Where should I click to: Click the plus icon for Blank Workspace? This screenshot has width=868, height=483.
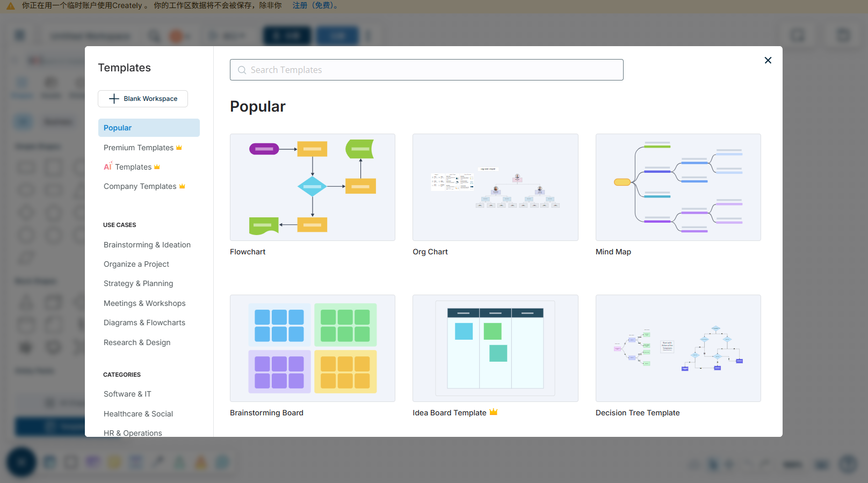114,99
